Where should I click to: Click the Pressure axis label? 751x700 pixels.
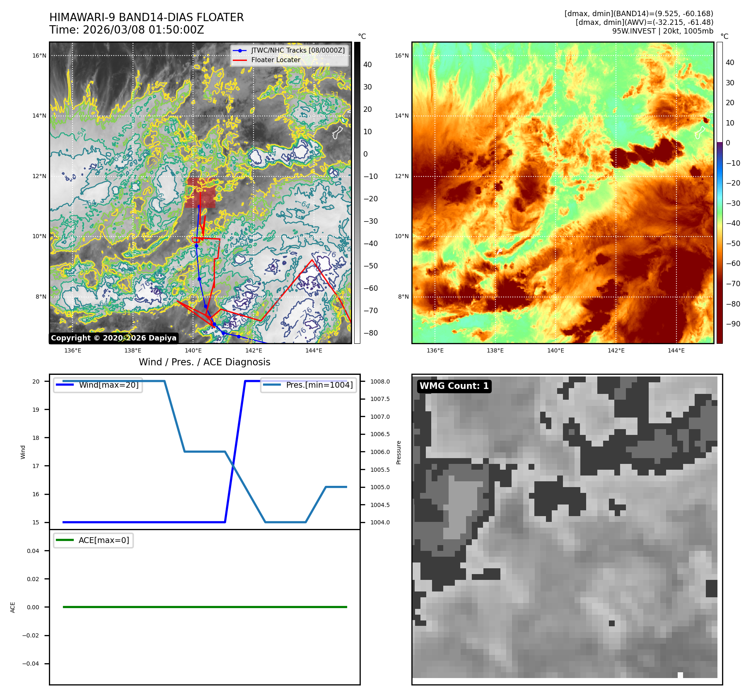pos(398,452)
